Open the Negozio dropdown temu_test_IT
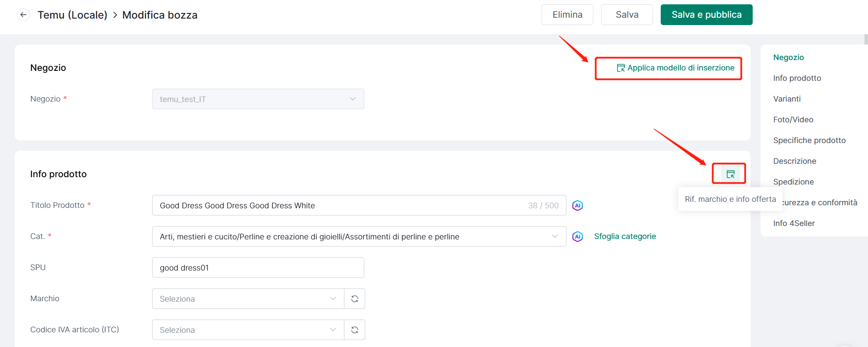 click(258, 99)
